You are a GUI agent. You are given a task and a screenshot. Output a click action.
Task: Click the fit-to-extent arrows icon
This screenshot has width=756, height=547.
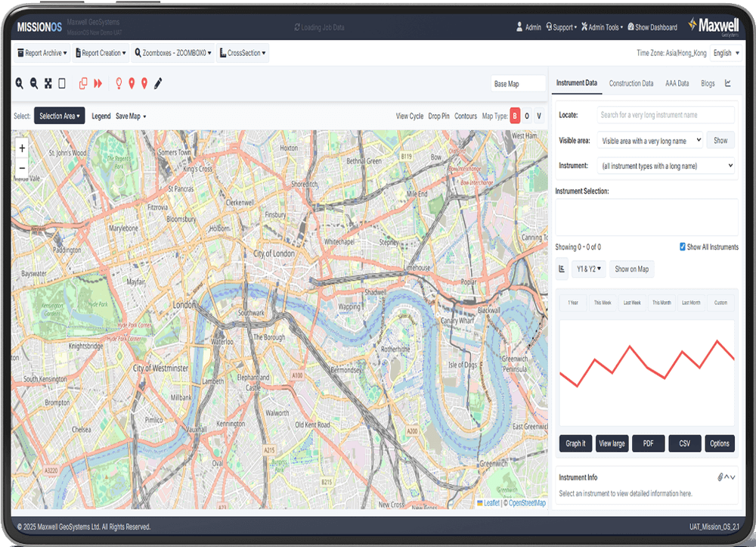click(48, 83)
